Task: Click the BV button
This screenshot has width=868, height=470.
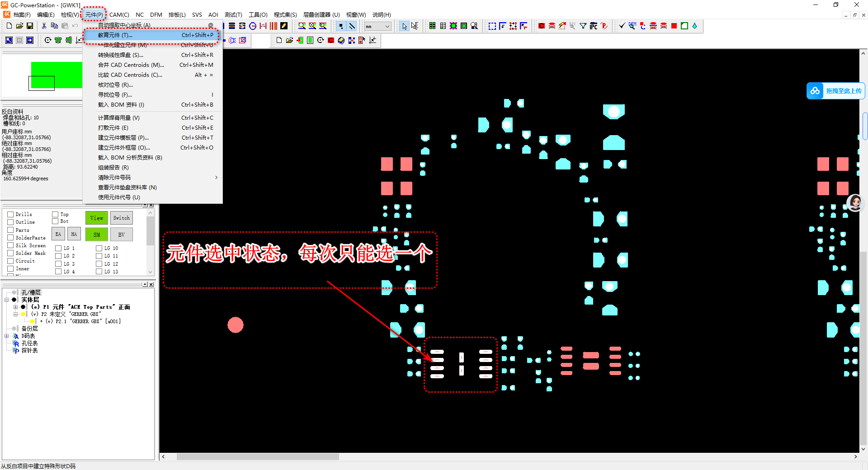Action: 122,235
